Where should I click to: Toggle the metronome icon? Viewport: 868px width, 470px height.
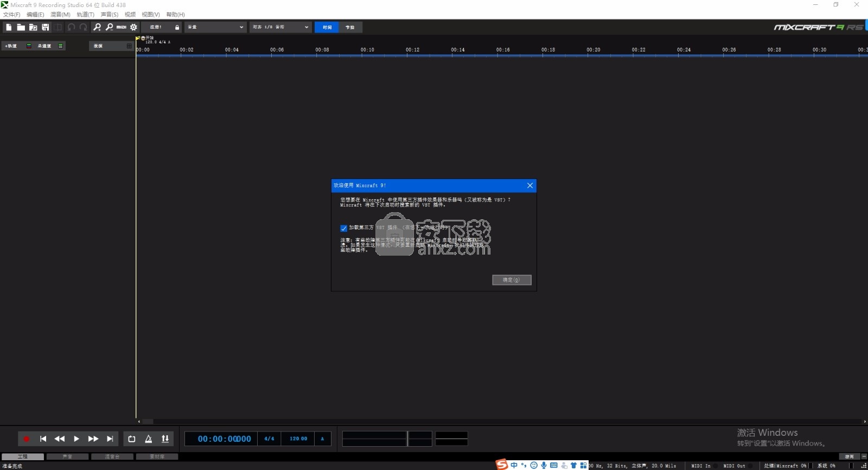pyautogui.click(x=149, y=439)
